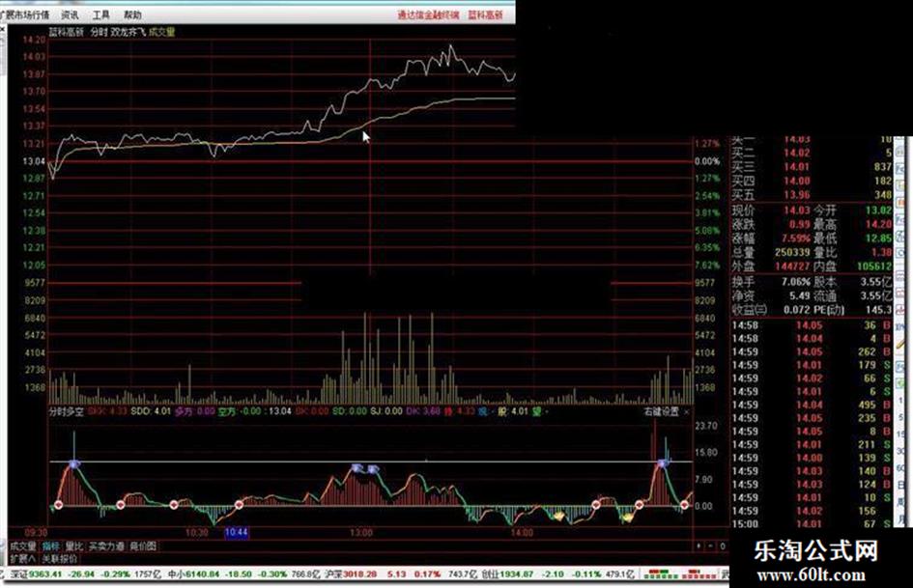Click the red circle signal above the 10:44 label

(x=239, y=505)
